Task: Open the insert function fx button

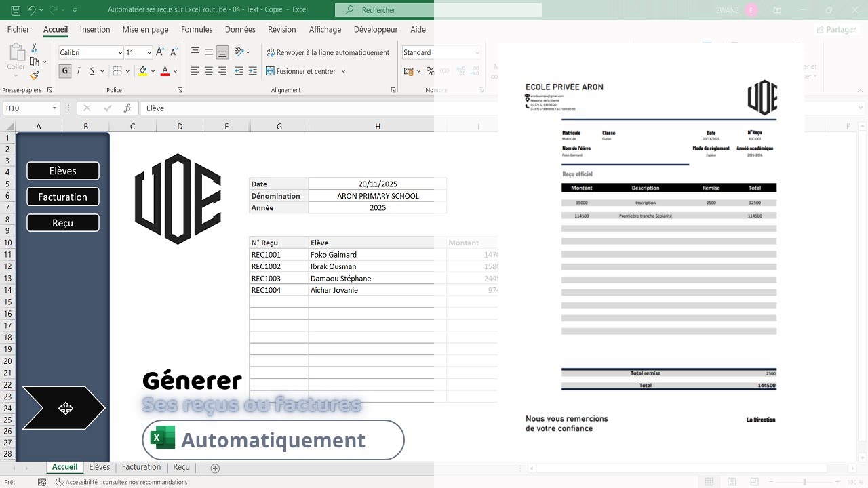Action: [127, 108]
